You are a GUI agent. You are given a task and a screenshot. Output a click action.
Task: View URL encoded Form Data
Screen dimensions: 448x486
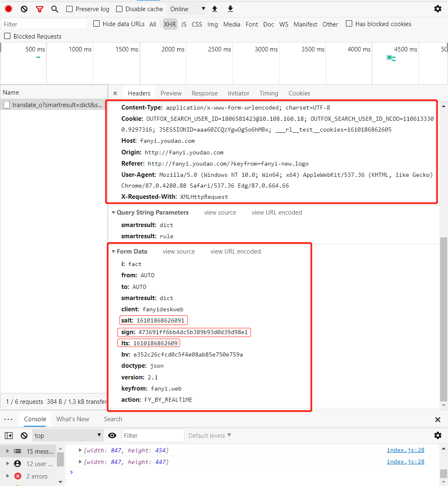click(236, 252)
